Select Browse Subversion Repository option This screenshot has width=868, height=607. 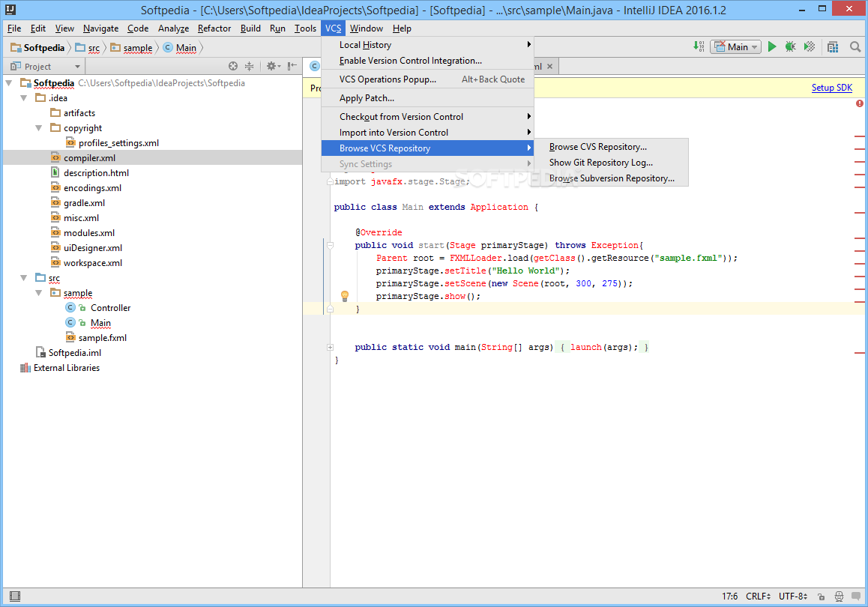tap(611, 178)
